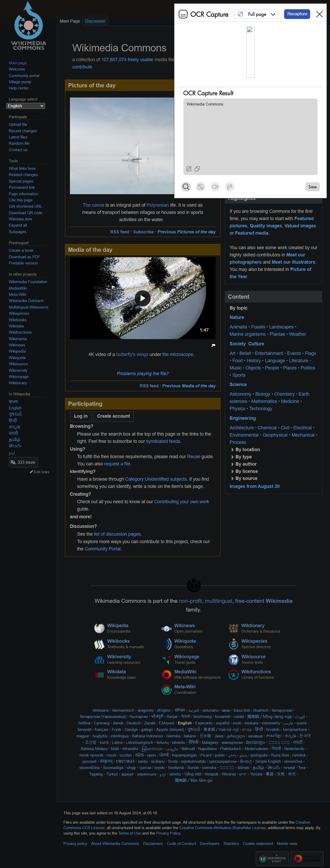Screen dimensions: 330x868
Task: Click the magic wand icon in OCR panel
Action: coord(230,187)
